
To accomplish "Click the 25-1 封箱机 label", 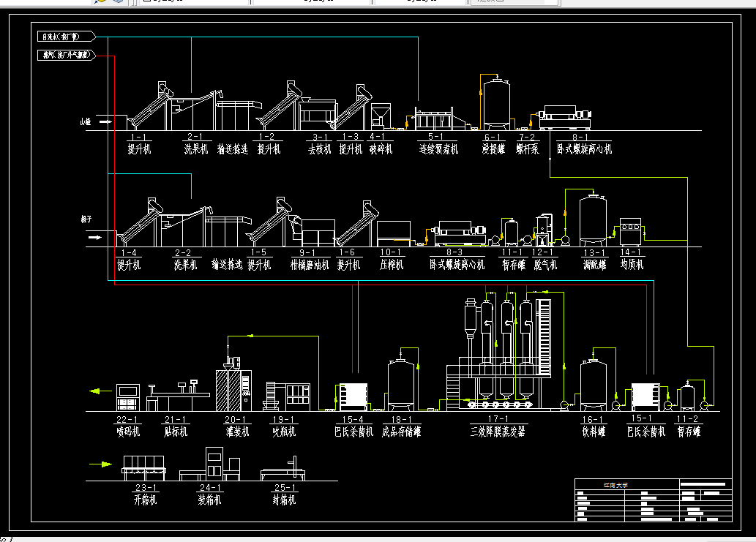I will pos(283,494).
